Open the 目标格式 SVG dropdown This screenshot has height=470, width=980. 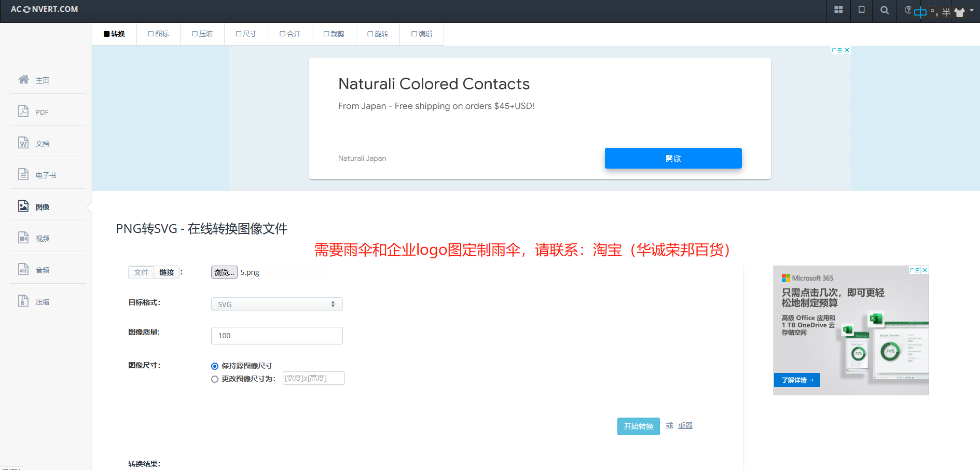pos(277,304)
